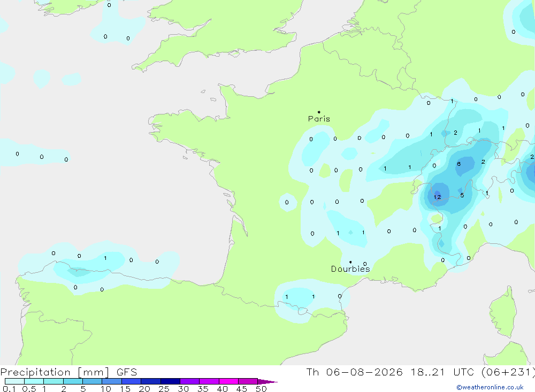535x392 pixels.
Task: Click the '12' mm precipitation value on map
Action: pos(438,197)
